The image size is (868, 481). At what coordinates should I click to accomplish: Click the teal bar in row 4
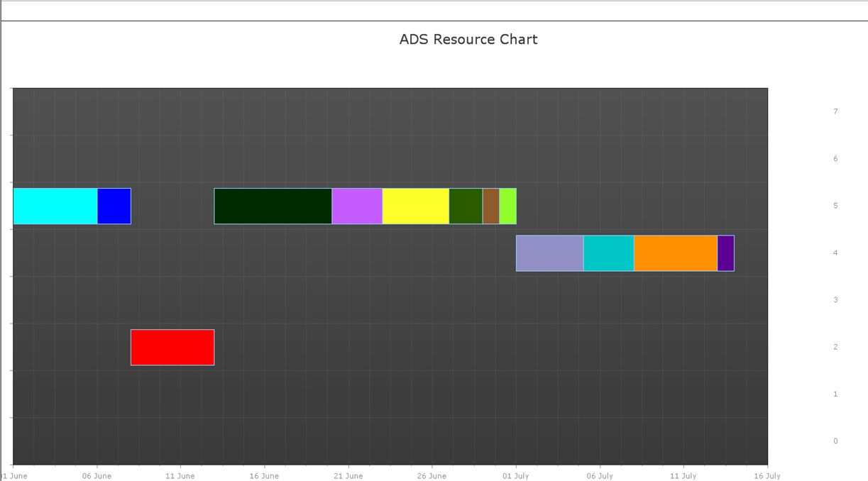pyautogui.click(x=609, y=253)
